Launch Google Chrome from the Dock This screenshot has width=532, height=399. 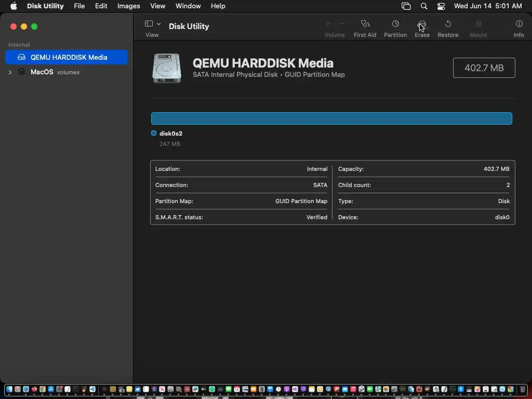tap(43, 389)
